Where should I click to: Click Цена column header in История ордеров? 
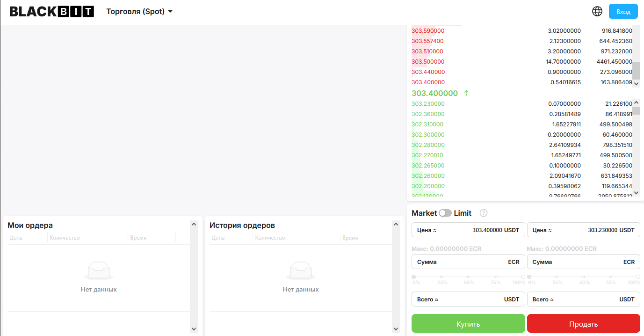pos(218,238)
